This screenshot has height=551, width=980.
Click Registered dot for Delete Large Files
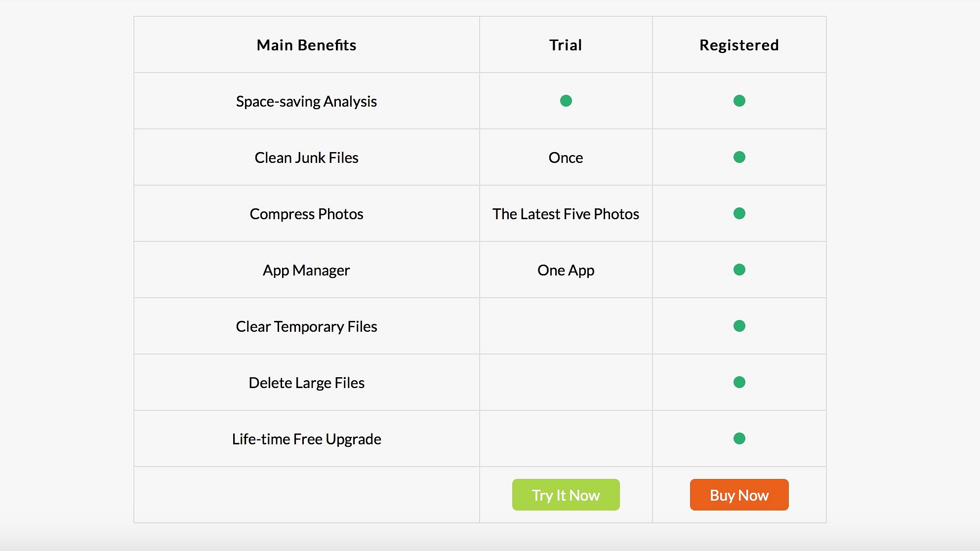[x=739, y=382]
